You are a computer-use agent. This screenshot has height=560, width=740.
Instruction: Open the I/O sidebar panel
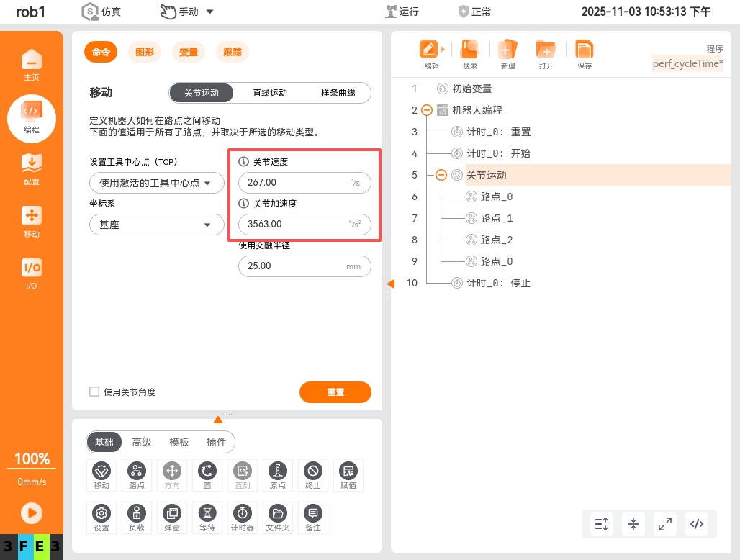[x=31, y=273]
